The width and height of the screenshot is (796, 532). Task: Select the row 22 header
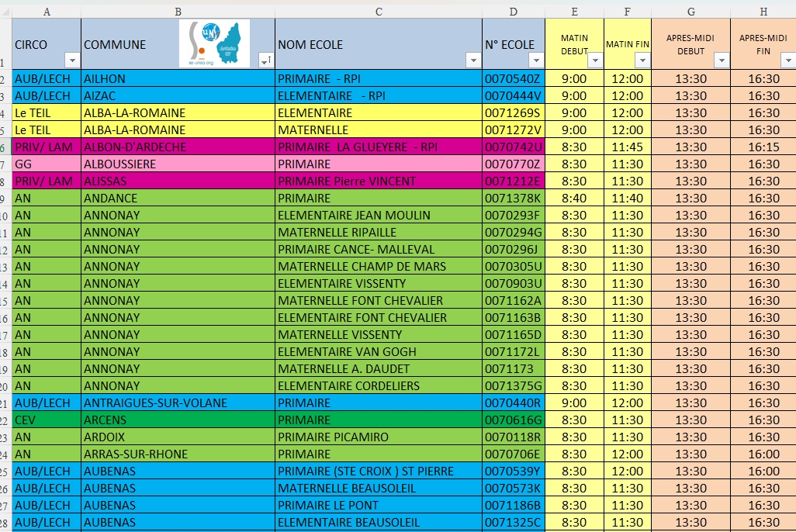tap(5, 420)
